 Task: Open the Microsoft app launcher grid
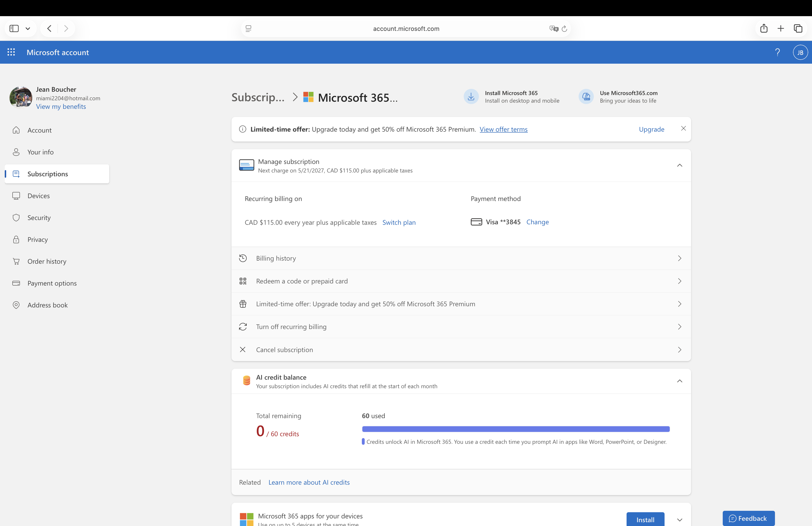coord(11,52)
